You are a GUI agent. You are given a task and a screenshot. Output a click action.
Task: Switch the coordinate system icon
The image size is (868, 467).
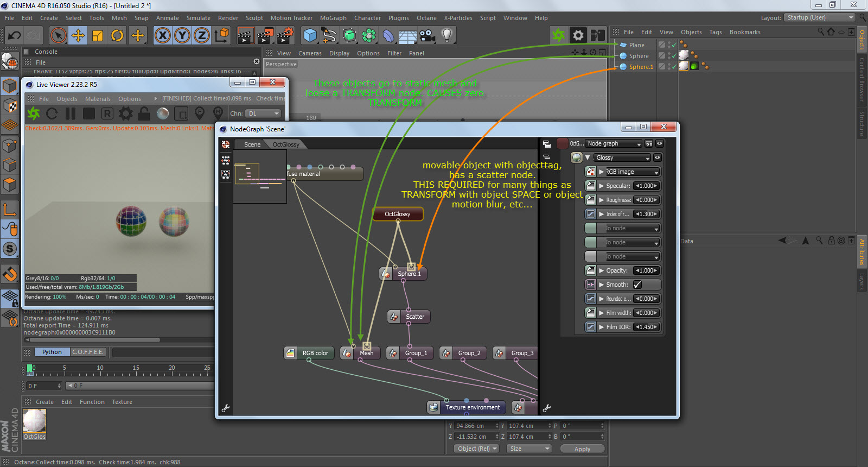[222, 36]
